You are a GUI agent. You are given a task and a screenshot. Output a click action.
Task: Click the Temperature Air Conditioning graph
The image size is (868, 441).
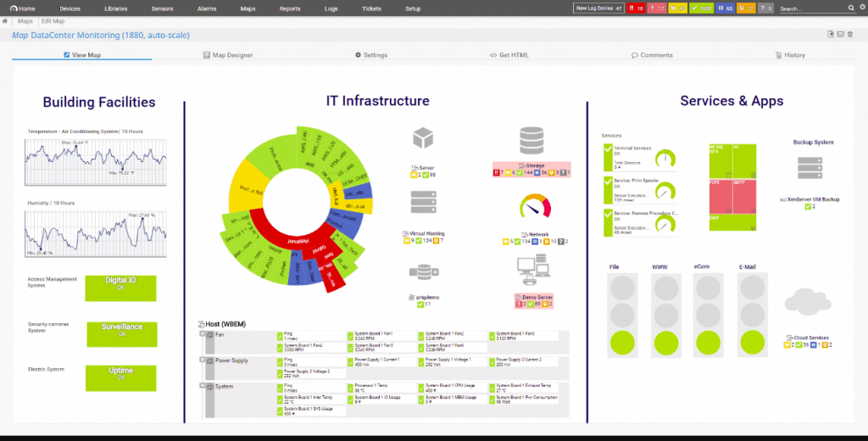pyautogui.click(x=95, y=162)
